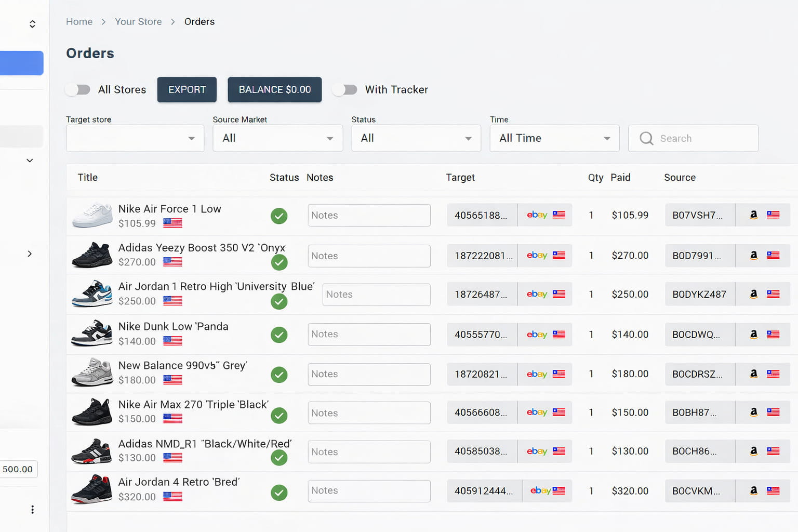798x532 pixels.
Task: Go to the Home breadcrumb
Action: pyautogui.click(x=79, y=21)
